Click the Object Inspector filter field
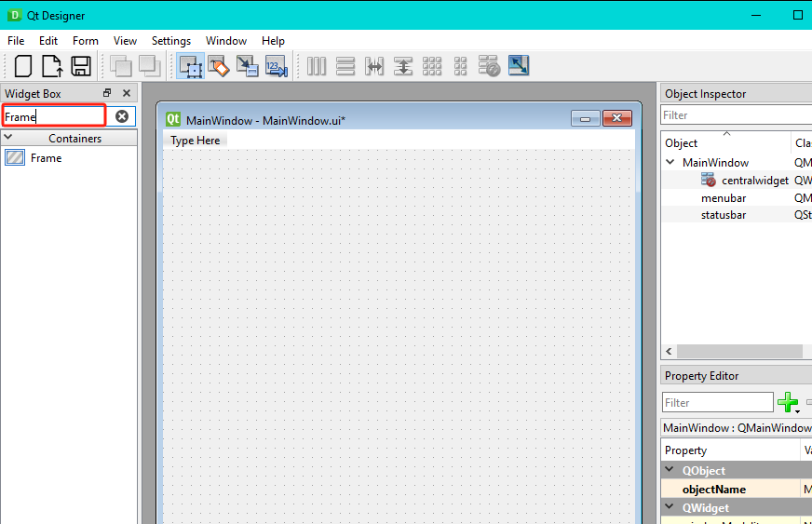Image resolution: width=812 pixels, height=524 pixels. (x=737, y=115)
